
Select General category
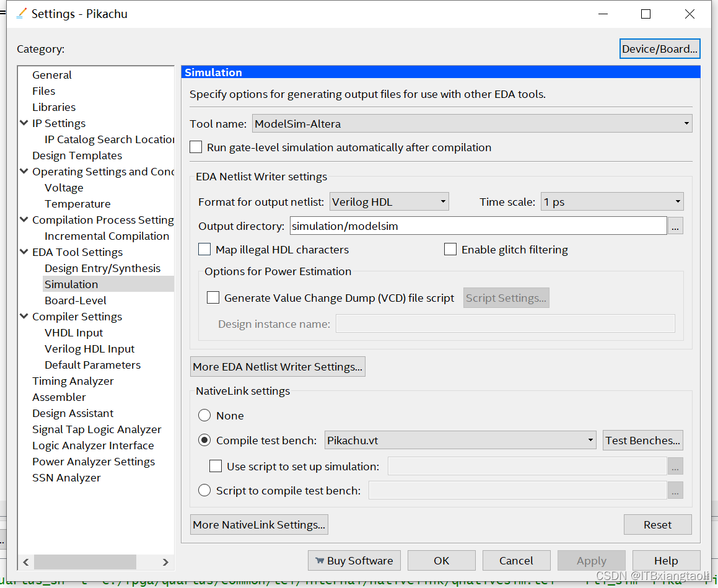click(x=52, y=75)
